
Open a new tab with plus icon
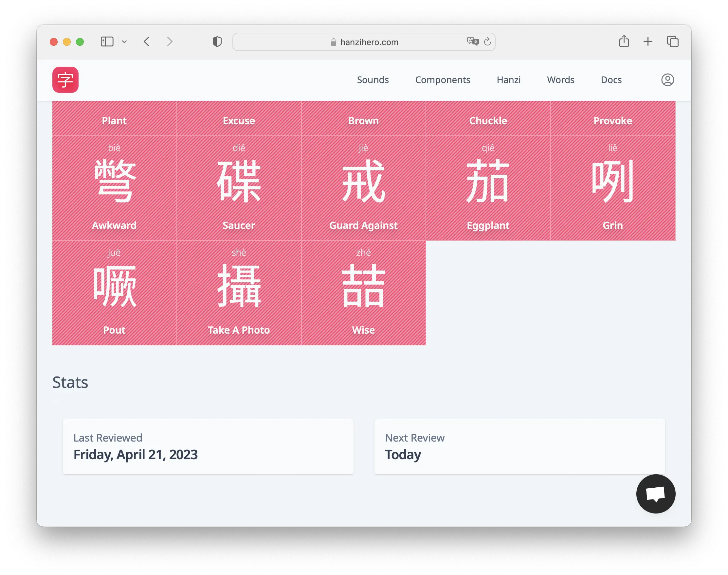pyautogui.click(x=648, y=42)
